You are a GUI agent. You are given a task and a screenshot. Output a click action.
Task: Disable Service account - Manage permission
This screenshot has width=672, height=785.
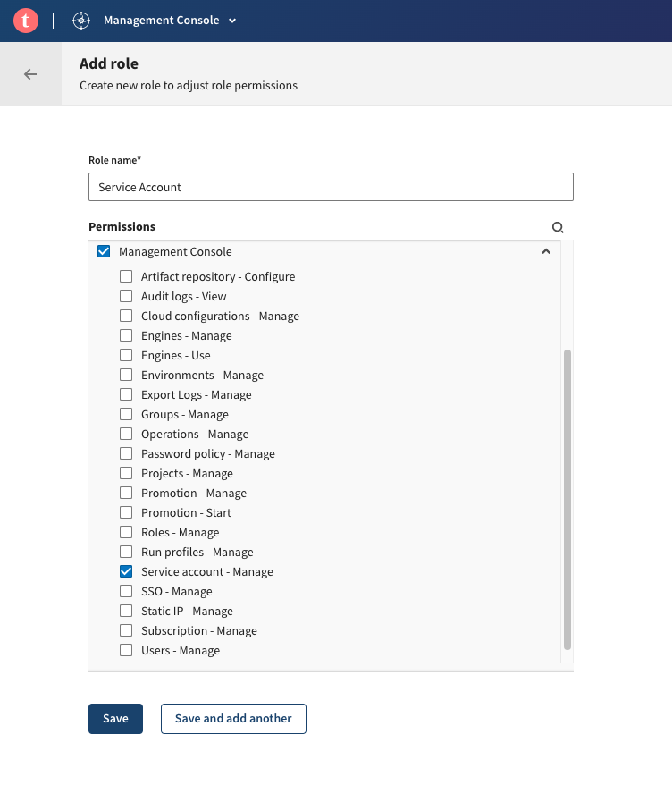coord(126,572)
